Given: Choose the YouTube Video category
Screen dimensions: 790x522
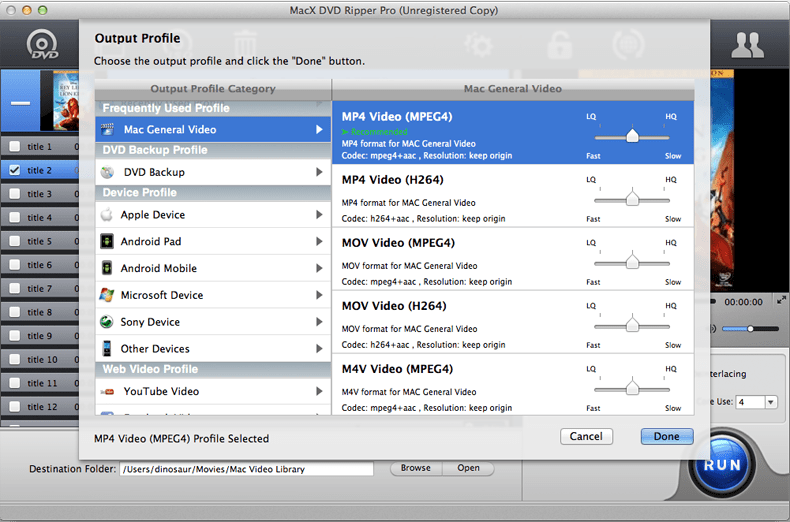Looking at the screenshot, I should [x=213, y=392].
